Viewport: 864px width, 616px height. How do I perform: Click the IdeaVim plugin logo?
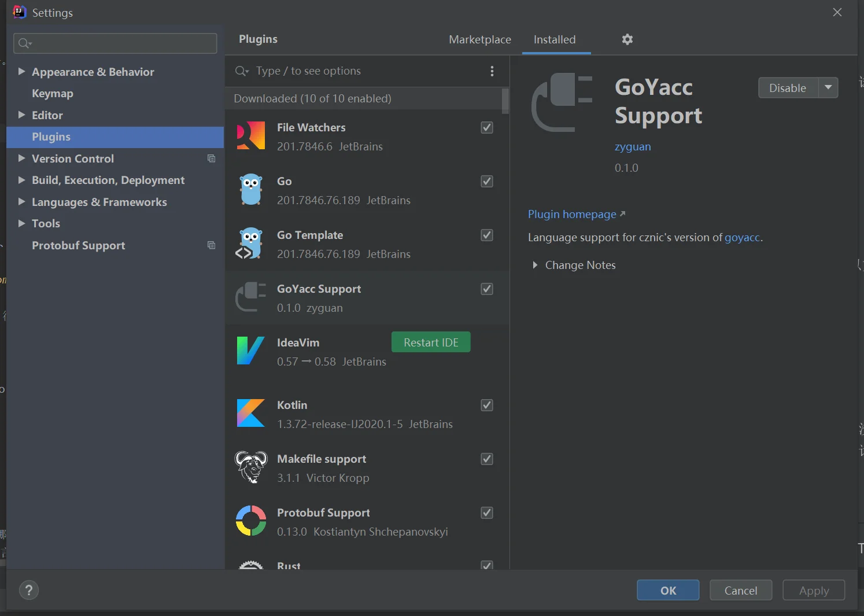251,351
